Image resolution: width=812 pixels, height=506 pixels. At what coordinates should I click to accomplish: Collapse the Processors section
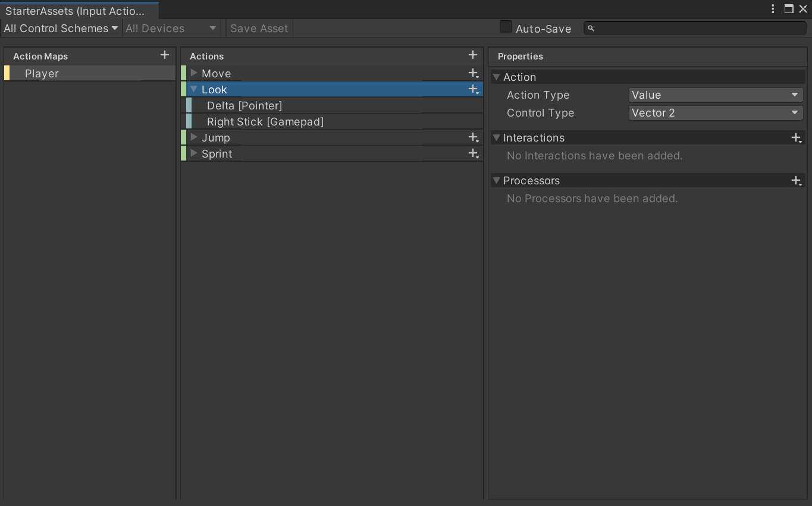(496, 181)
